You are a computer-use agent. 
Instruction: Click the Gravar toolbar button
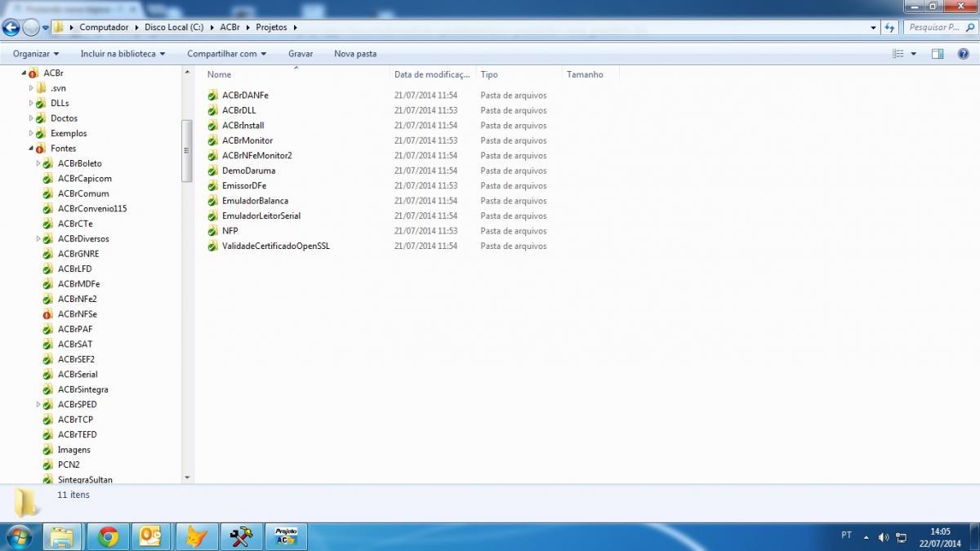pos(301,54)
